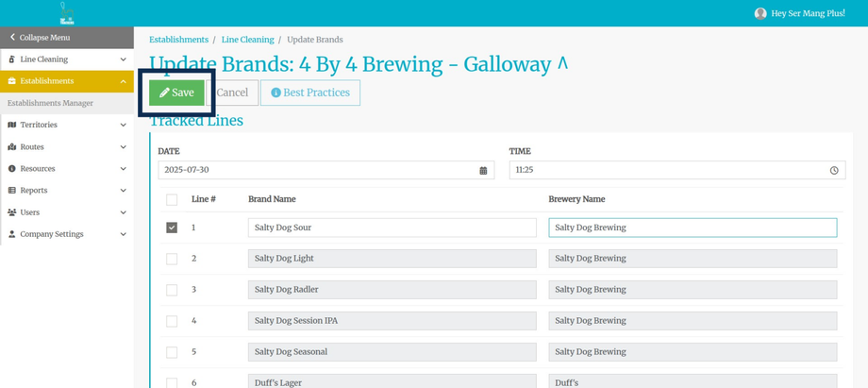Click the Reports table icon
This screenshot has width=868, height=388.
(12, 190)
